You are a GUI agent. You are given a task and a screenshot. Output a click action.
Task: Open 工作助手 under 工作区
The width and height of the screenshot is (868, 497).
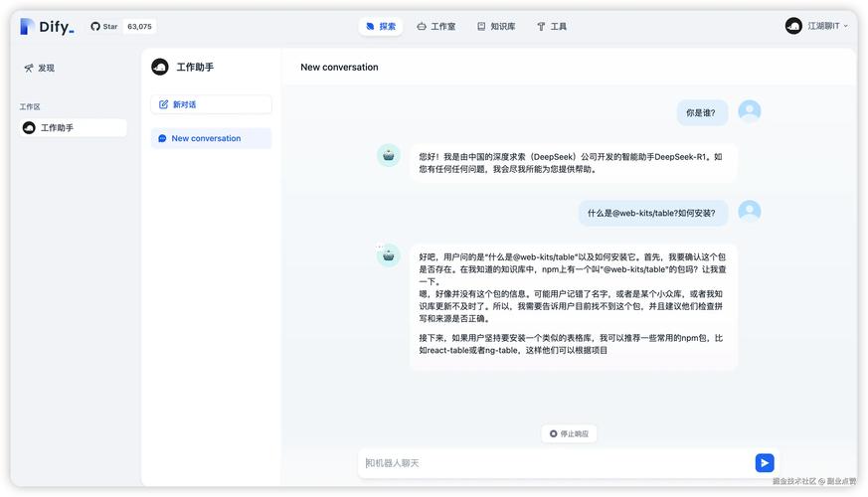click(74, 128)
